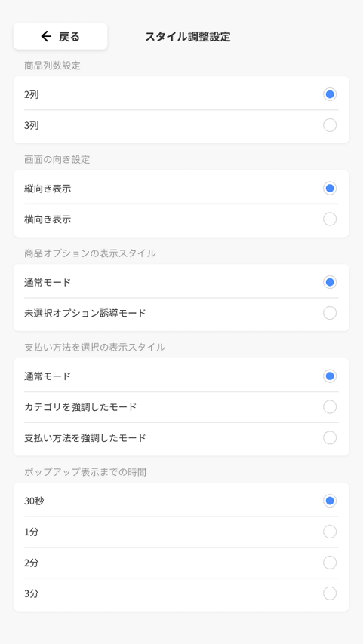Viewport: 363px width, 644px height.
Task: Select 通常モード under 商品オプションの表示スタイル
Action: (330, 282)
